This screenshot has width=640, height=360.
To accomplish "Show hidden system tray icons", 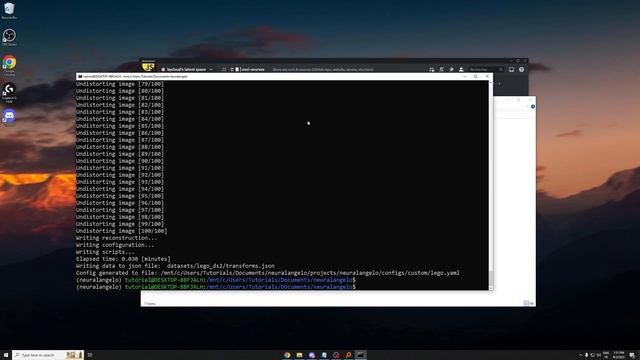I will (x=580, y=355).
